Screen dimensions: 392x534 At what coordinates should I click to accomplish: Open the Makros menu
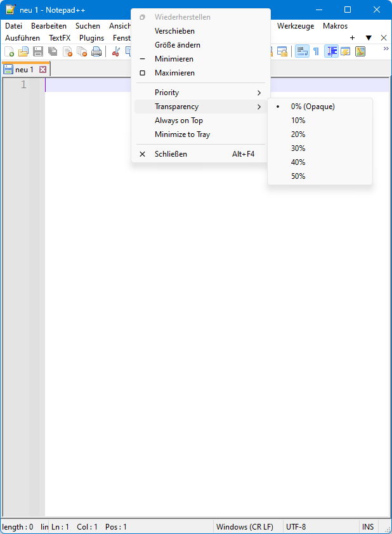click(335, 26)
